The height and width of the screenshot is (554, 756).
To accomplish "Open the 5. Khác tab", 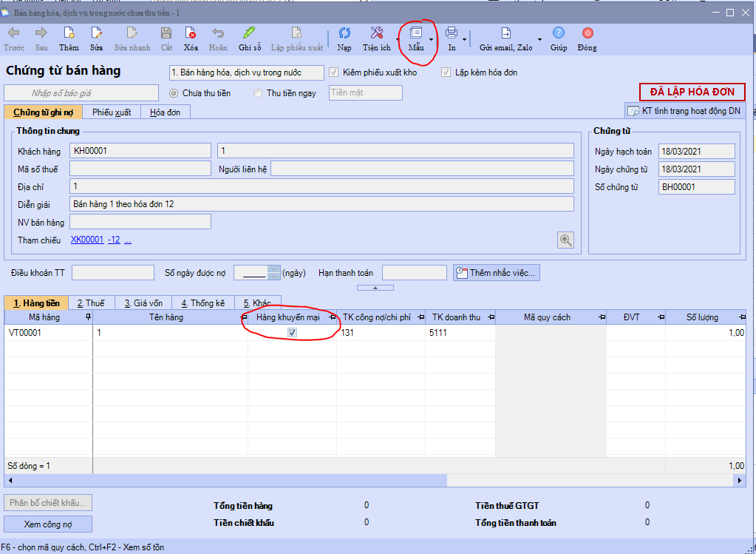I will 257,303.
